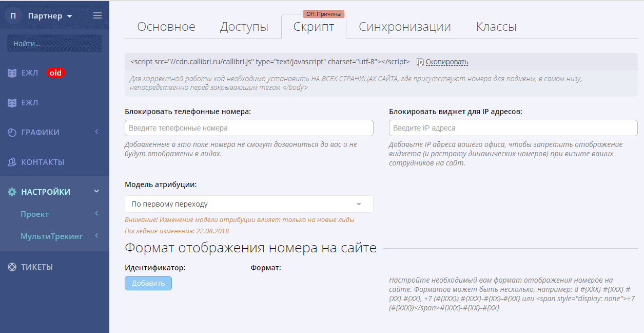Viewport: 644px width, 333px height.
Task: Click the script code snippet text
Action: [270, 62]
